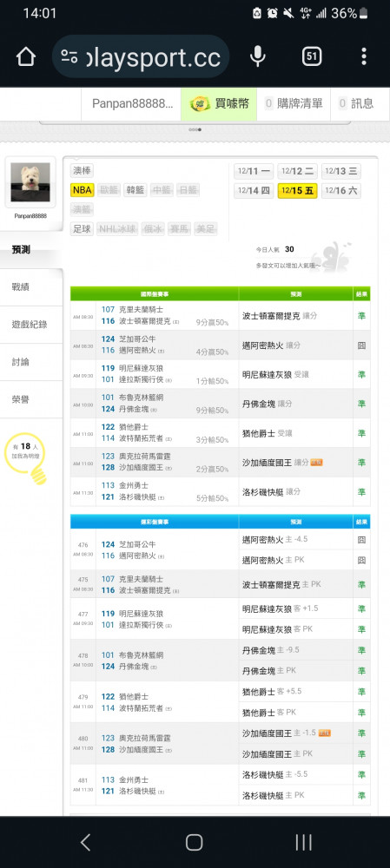Select the NBA league tag

coord(83,190)
